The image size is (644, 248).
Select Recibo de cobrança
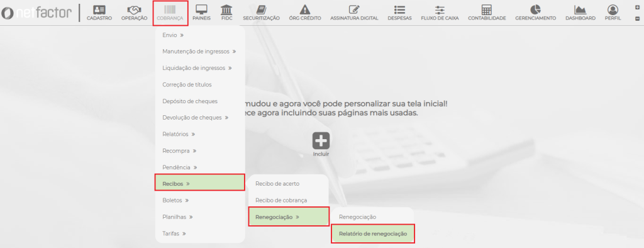click(x=281, y=200)
